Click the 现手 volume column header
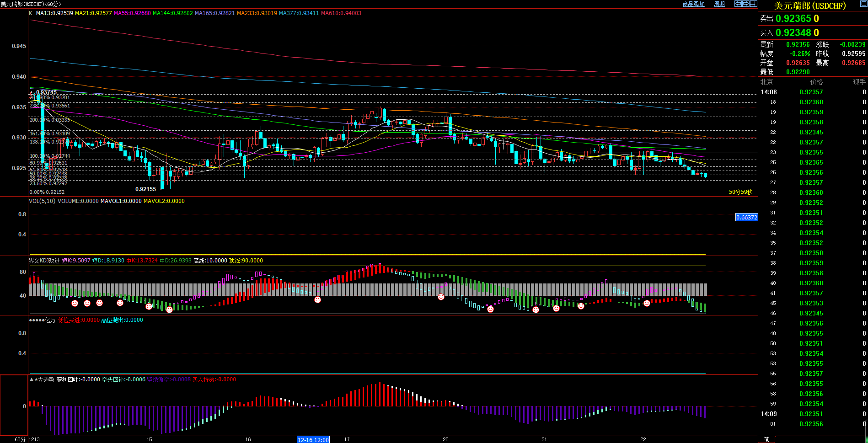 [859, 82]
